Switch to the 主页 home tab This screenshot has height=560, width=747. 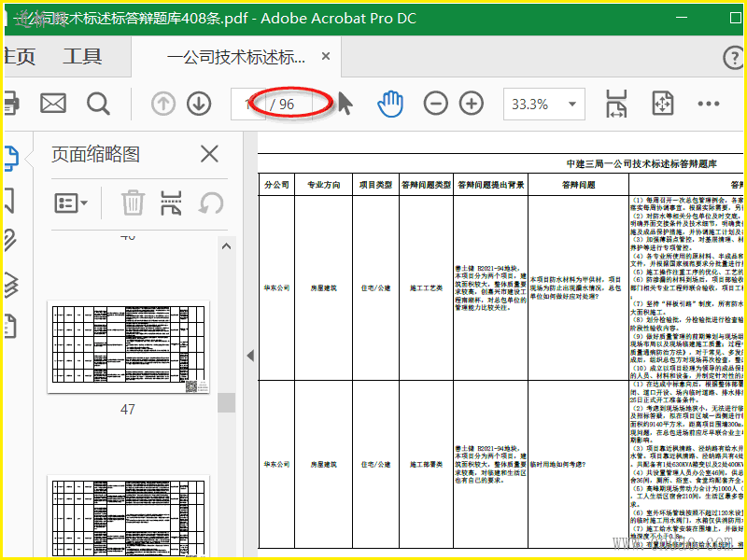click(x=19, y=57)
